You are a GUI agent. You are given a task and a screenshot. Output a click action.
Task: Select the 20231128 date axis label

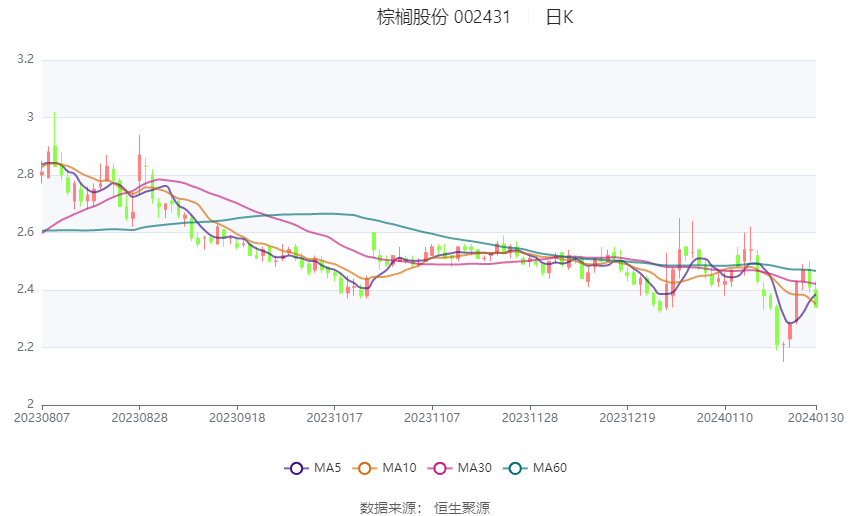530,418
